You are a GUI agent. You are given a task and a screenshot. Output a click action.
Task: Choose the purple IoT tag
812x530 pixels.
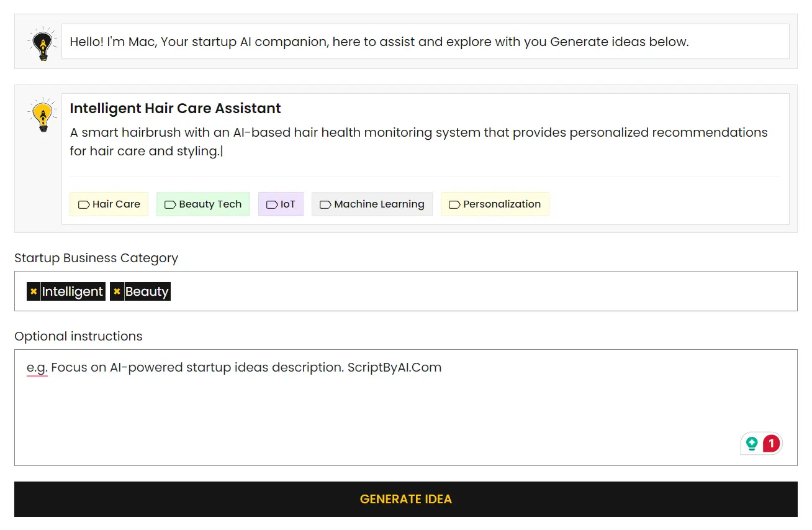tap(281, 204)
